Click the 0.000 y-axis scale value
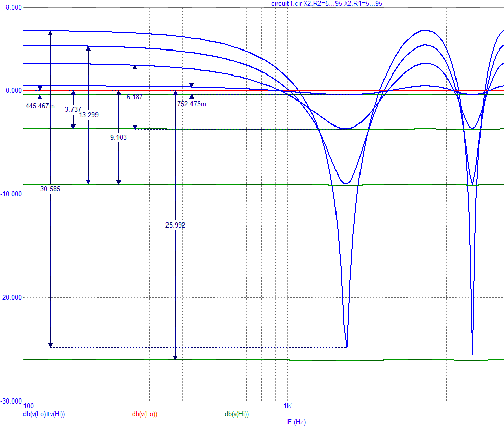The width and height of the screenshot is (504, 427). click(x=13, y=90)
